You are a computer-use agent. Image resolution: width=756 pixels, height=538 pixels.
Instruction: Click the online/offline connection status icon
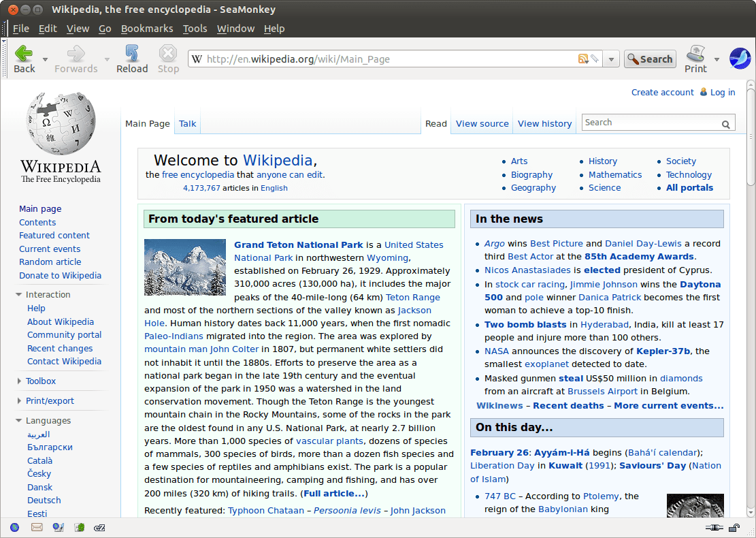coord(714,527)
